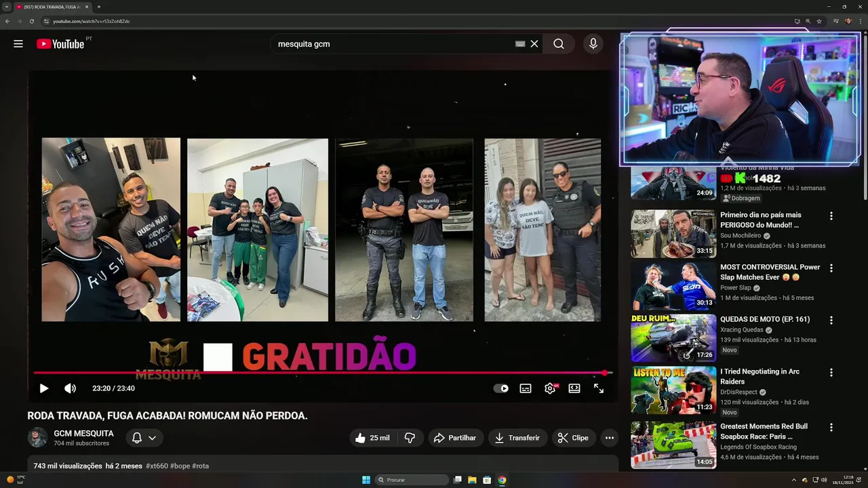Click the #xt660 hashtag

[157, 466]
